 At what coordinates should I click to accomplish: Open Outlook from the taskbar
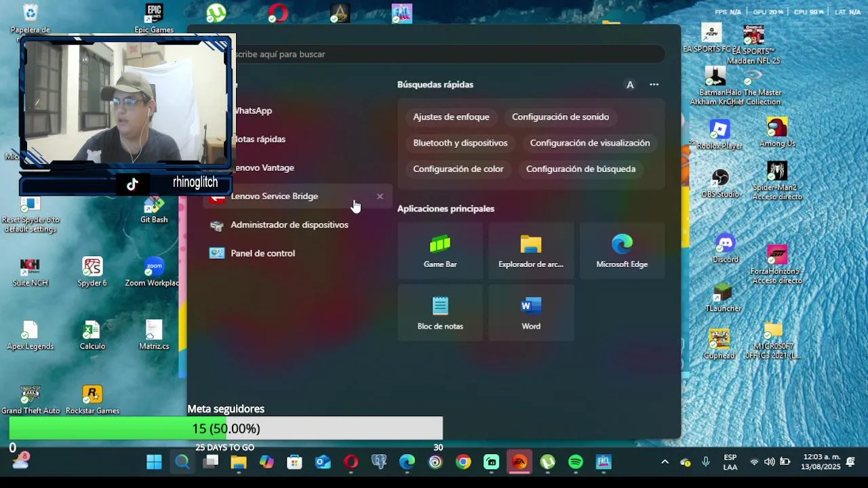323,462
